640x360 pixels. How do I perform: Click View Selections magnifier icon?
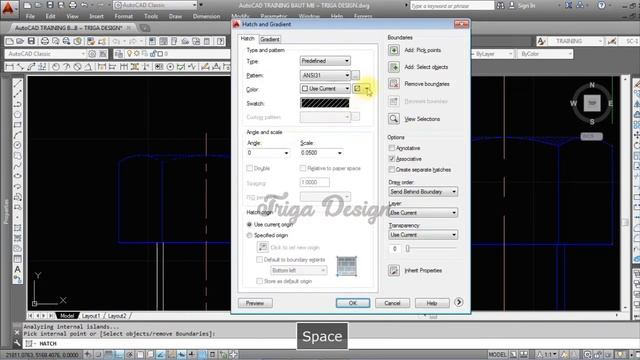(x=393, y=119)
